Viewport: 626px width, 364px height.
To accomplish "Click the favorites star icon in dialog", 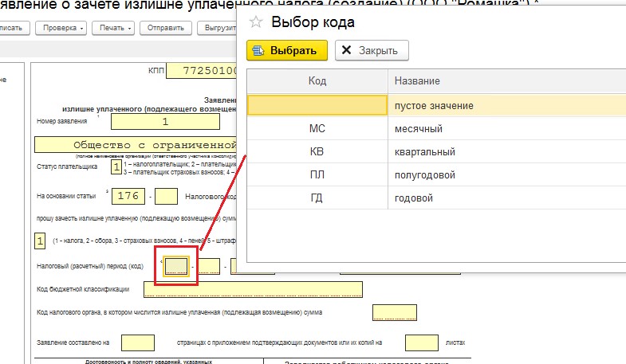I will [x=257, y=22].
